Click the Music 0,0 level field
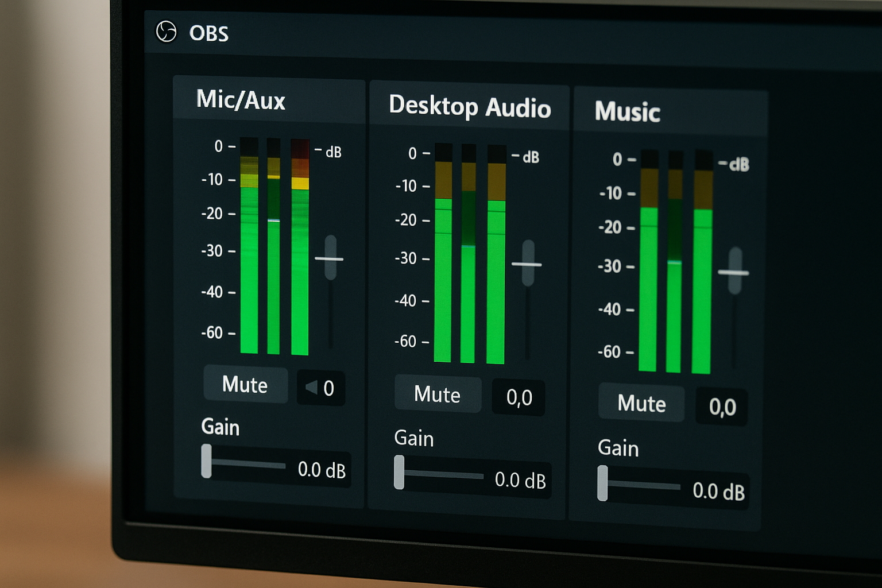882x588 pixels. (x=722, y=407)
